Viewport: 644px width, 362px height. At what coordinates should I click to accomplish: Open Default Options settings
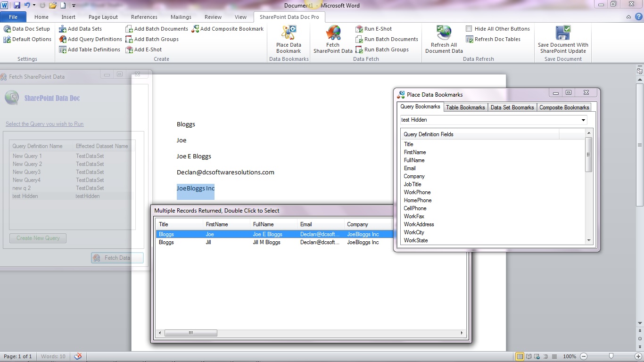(x=27, y=39)
